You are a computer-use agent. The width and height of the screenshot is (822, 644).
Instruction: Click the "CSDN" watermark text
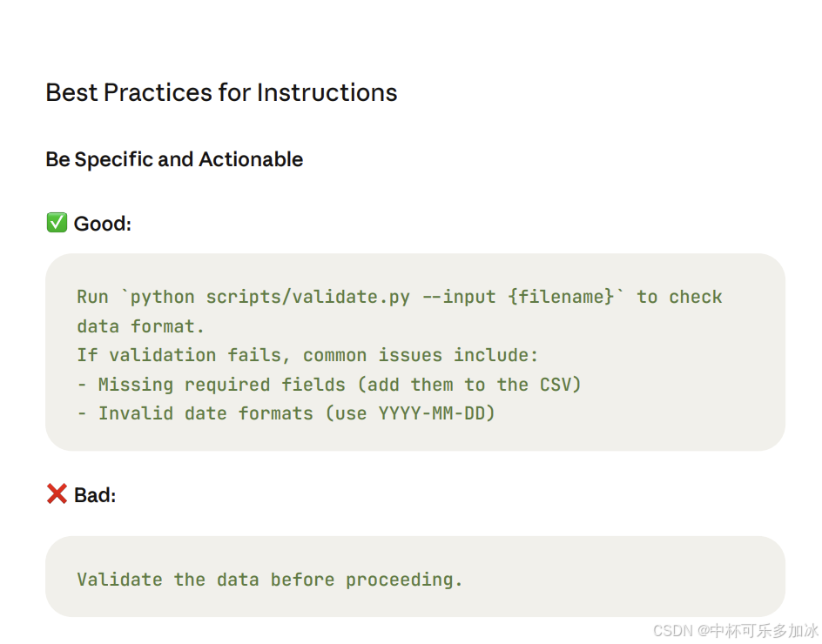point(671,630)
